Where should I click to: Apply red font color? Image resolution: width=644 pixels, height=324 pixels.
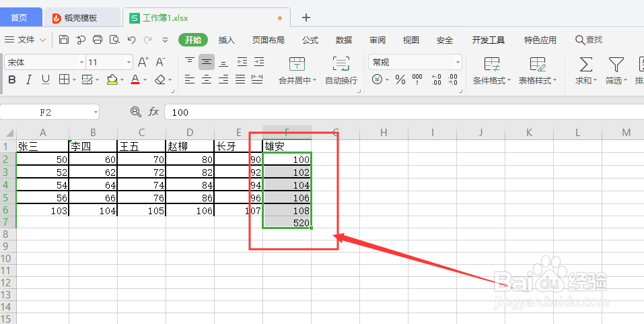135,79
